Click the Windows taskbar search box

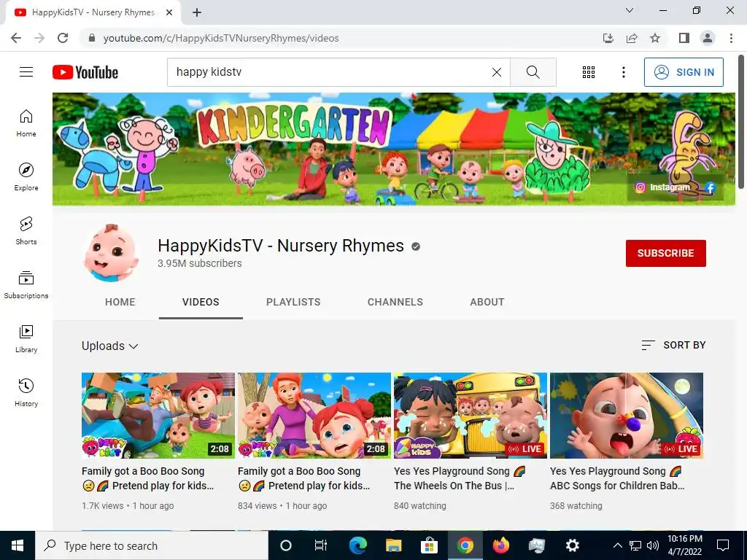point(152,545)
